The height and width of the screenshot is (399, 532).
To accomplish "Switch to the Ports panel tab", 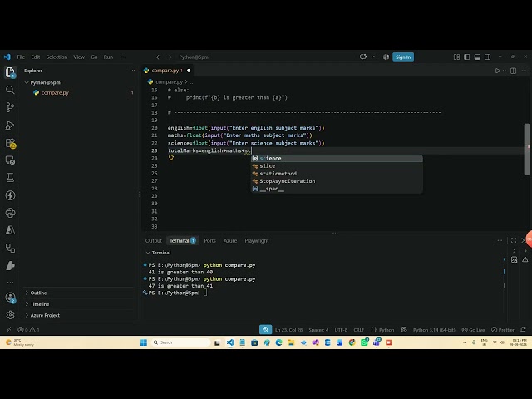I will [209, 240].
